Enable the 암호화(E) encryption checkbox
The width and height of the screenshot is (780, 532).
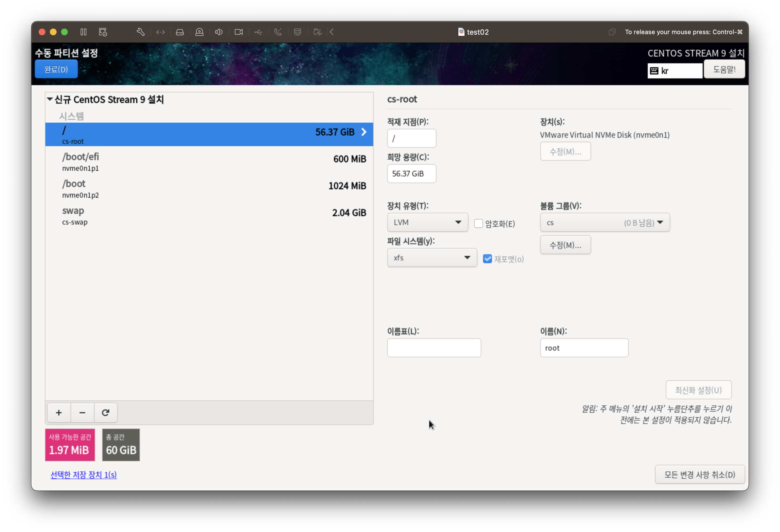point(478,223)
